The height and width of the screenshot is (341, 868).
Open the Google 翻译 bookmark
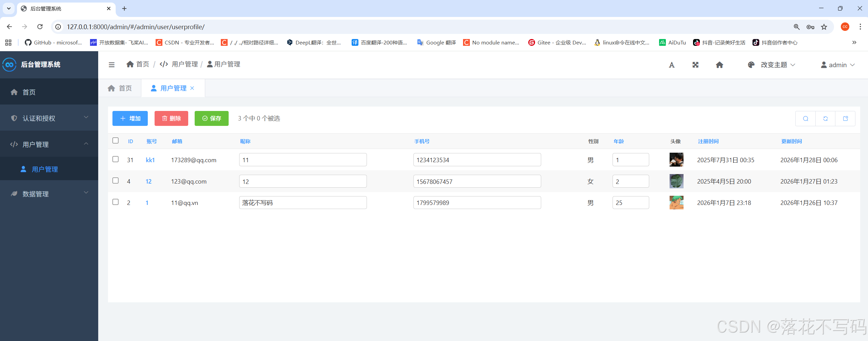(x=437, y=42)
